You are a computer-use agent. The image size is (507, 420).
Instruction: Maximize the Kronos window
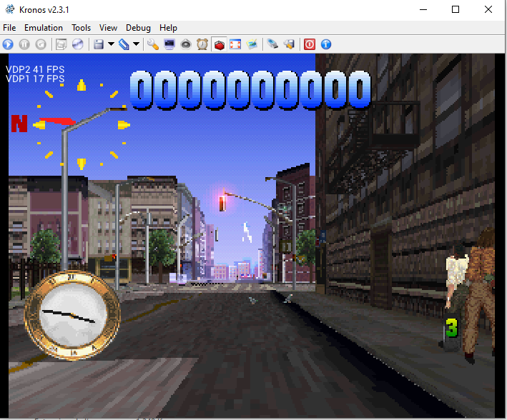tap(456, 10)
